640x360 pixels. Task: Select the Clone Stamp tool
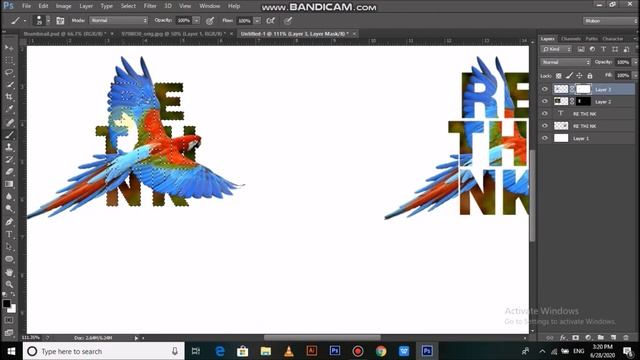(9, 147)
